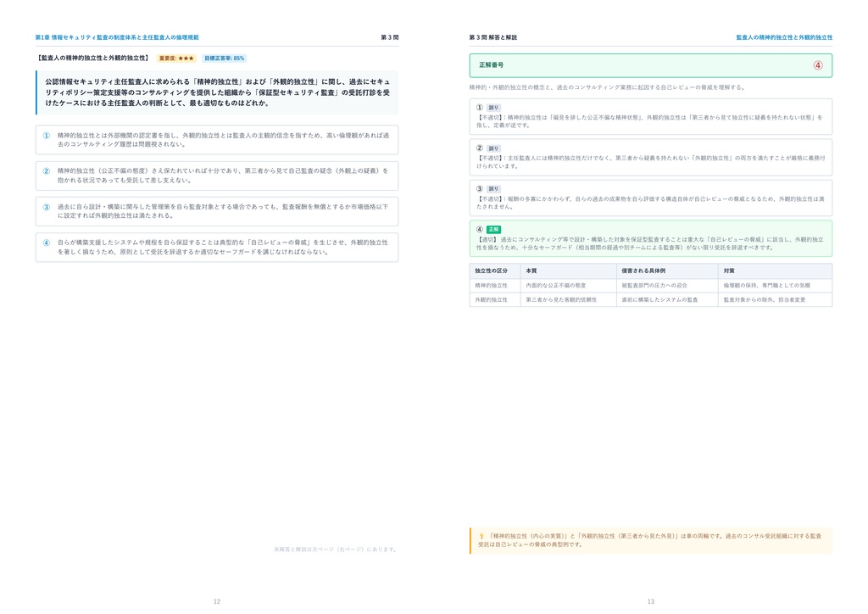Click the '第 3 問' label on left page
This screenshot has height=614, width=868.
pos(389,37)
